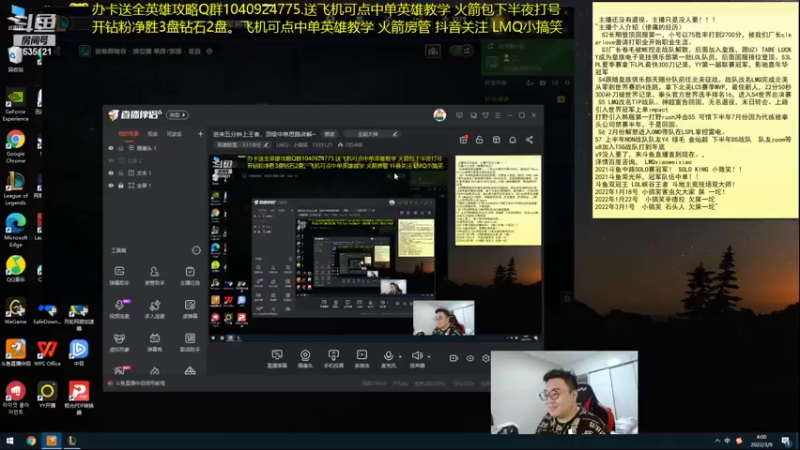This screenshot has width=800, height=450.
Task: Expand speaker options arrow
Action: click(x=429, y=356)
